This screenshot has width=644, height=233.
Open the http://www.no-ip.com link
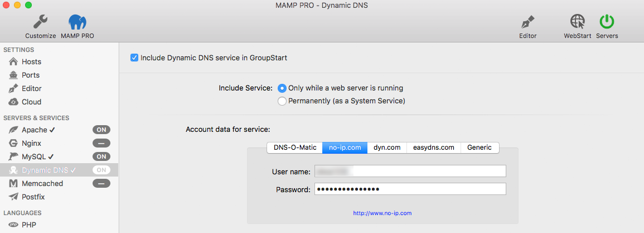pos(382,213)
